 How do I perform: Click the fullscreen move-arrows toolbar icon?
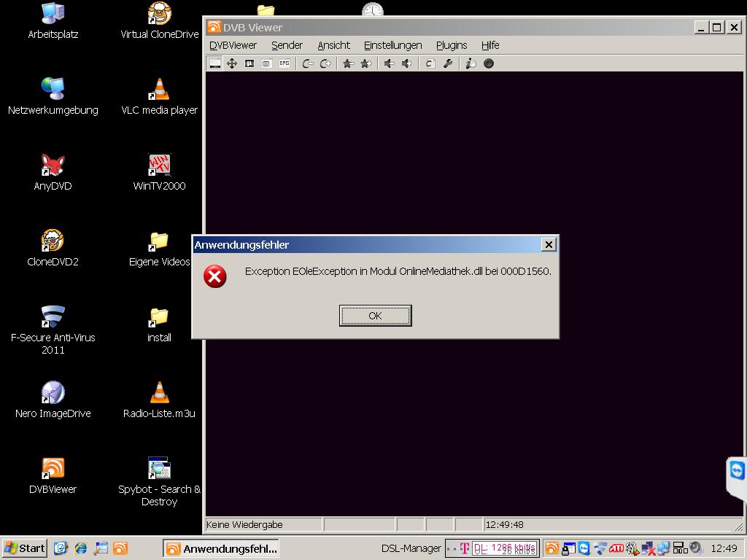click(232, 63)
